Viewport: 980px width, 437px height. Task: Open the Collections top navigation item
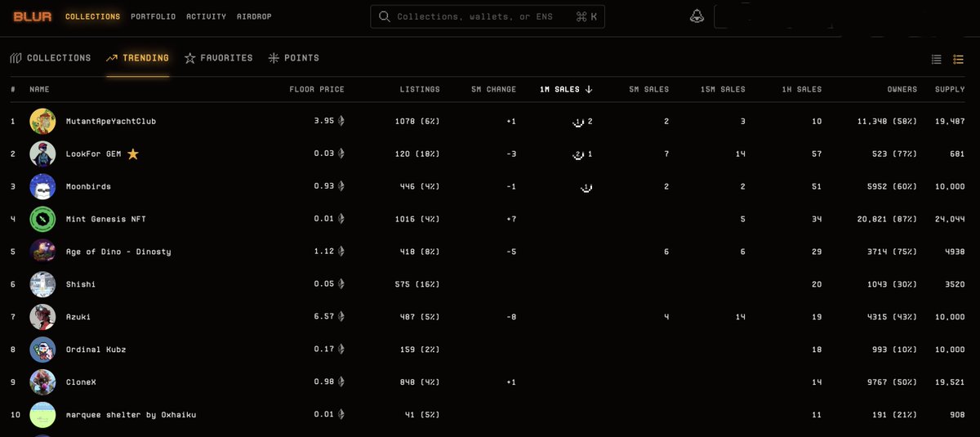click(92, 16)
